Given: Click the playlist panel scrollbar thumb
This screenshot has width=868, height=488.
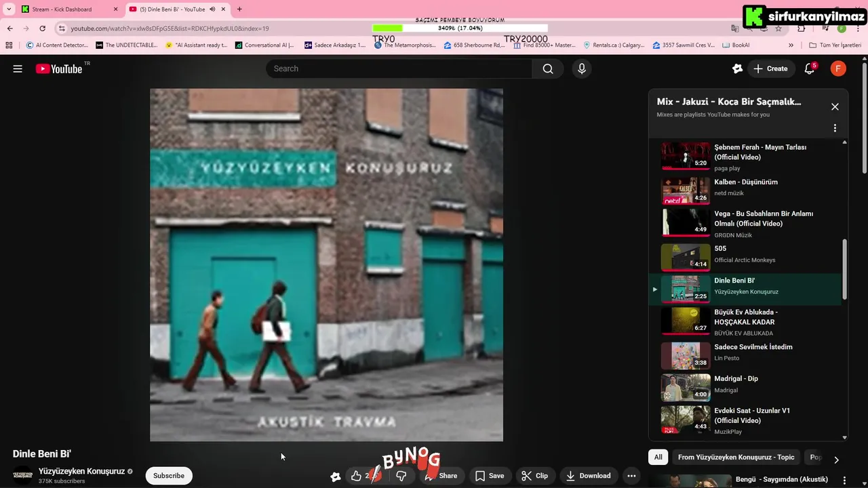Looking at the screenshot, I should tap(844, 269).
